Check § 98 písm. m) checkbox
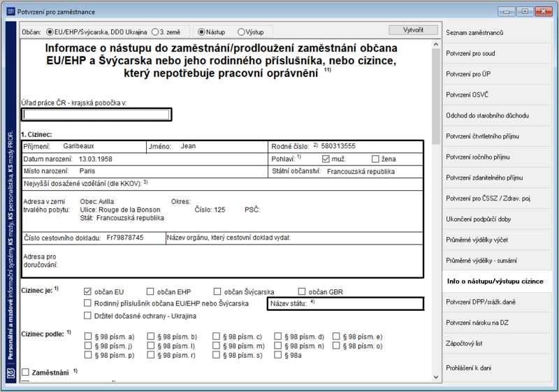This screenshot has width=559, height=392. 216,345
